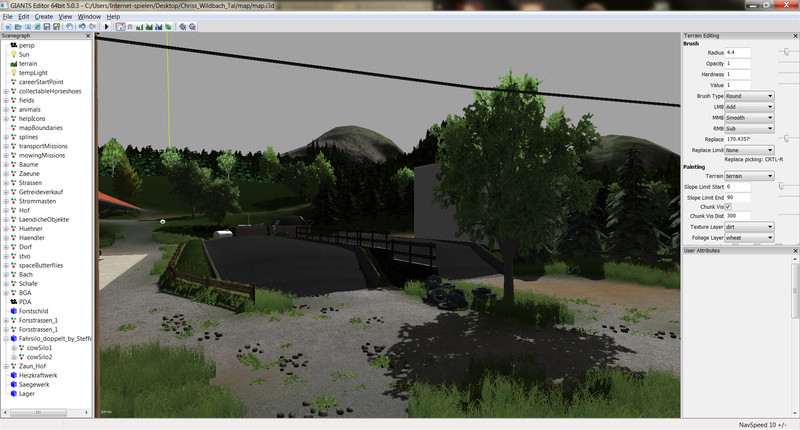The width and height of the screenshot is (800, 430).
Task: Click the Radius input field
Action: point(737,52)
